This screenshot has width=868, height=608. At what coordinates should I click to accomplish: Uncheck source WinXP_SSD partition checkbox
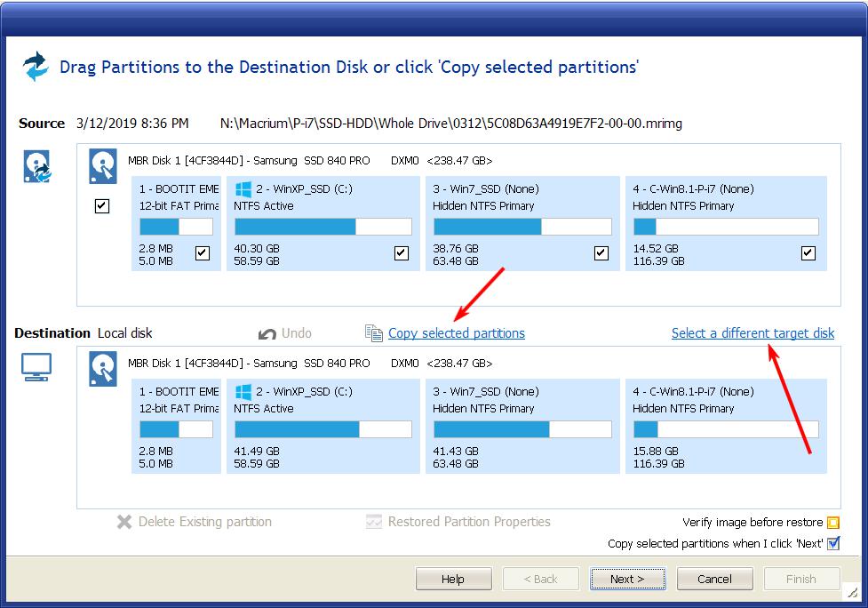[402, 253]
